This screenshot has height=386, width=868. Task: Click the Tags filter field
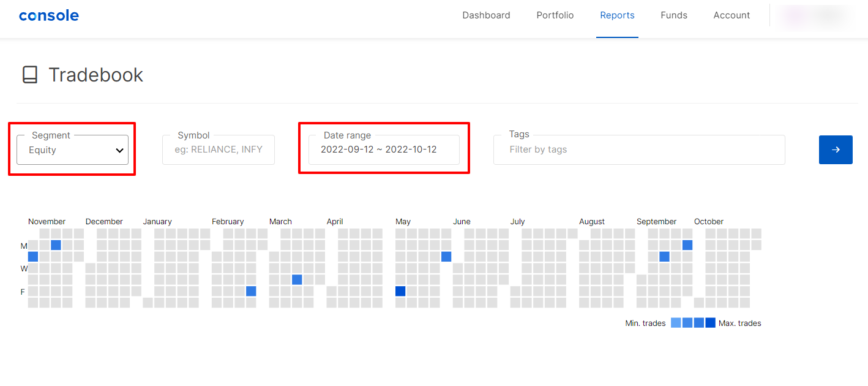(638, 150)
